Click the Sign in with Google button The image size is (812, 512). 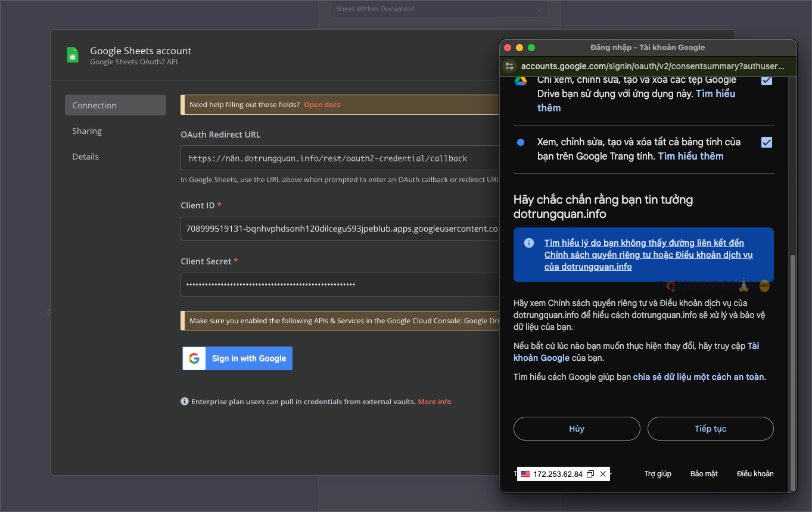click(x=238, y=358)
